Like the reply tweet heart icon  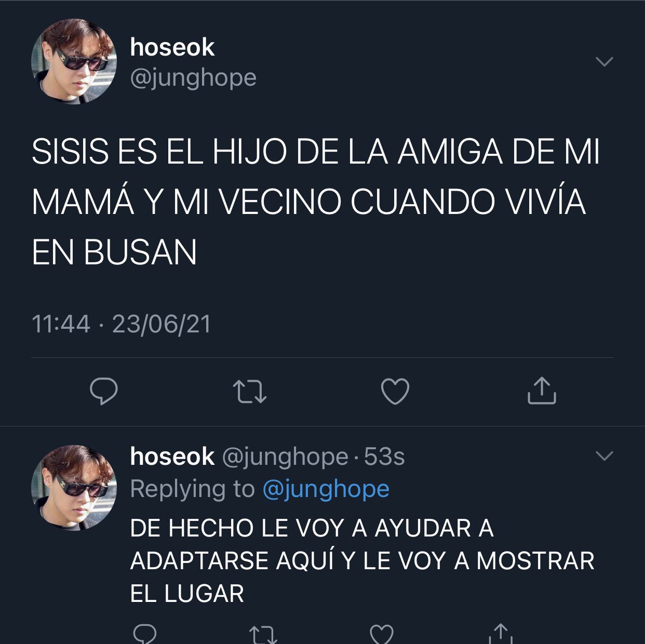coord(382,634)
